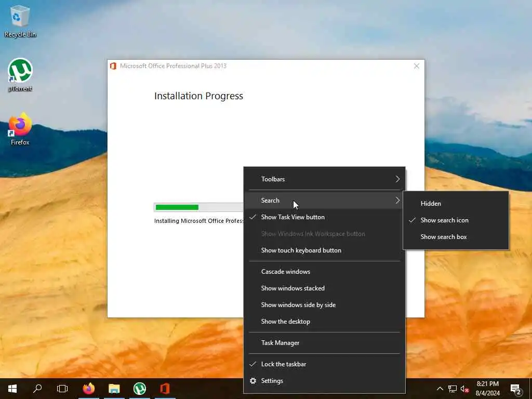Open Firefox from the taskbar
Image resolution: width=532 pixels, height=399 pixels.
[x=89, y=389]
